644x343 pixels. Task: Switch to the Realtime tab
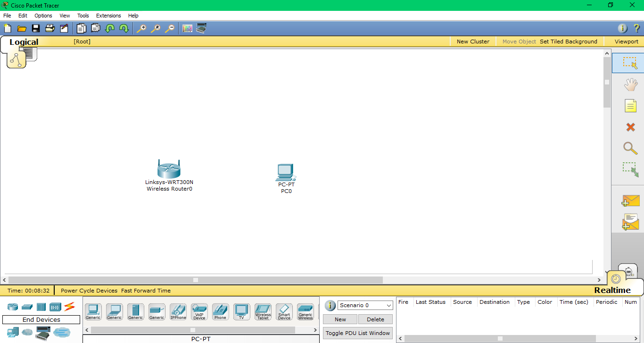pos(612,290)
